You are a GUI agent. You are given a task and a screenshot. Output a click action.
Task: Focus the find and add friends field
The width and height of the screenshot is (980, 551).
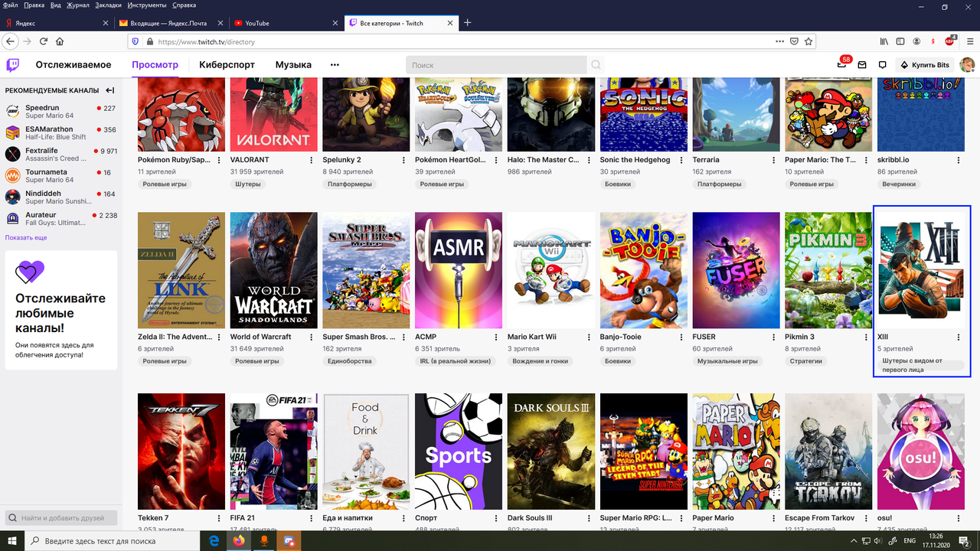(61, 518)
